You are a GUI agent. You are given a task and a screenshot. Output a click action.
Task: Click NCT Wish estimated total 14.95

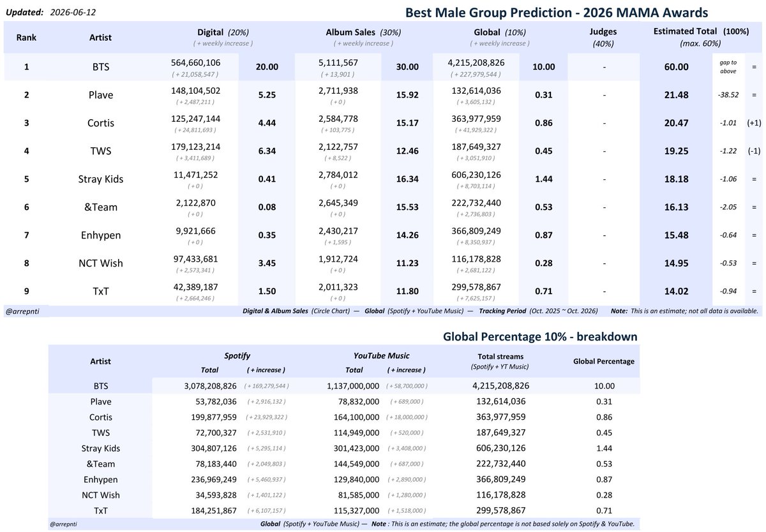click(x=676, y=263)
